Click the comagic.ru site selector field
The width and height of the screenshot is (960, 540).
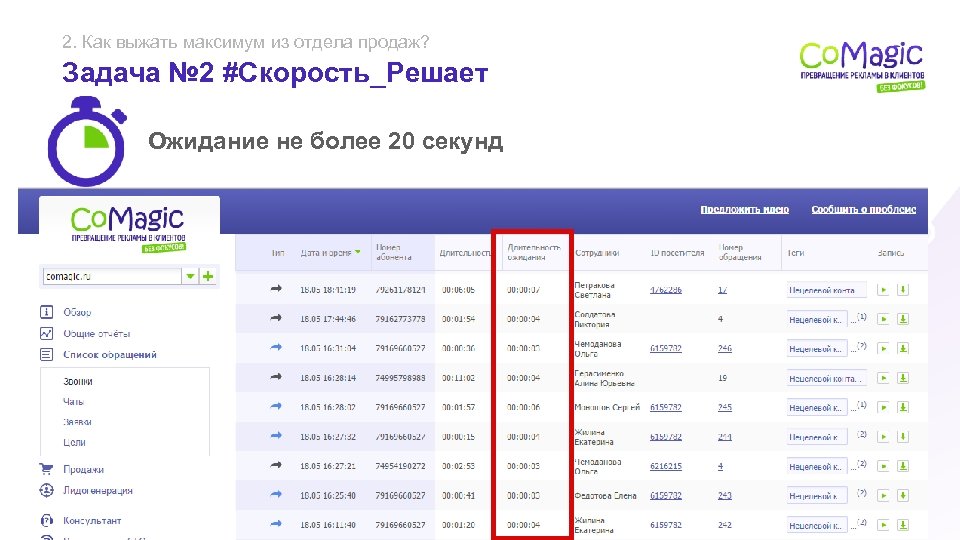112,276
